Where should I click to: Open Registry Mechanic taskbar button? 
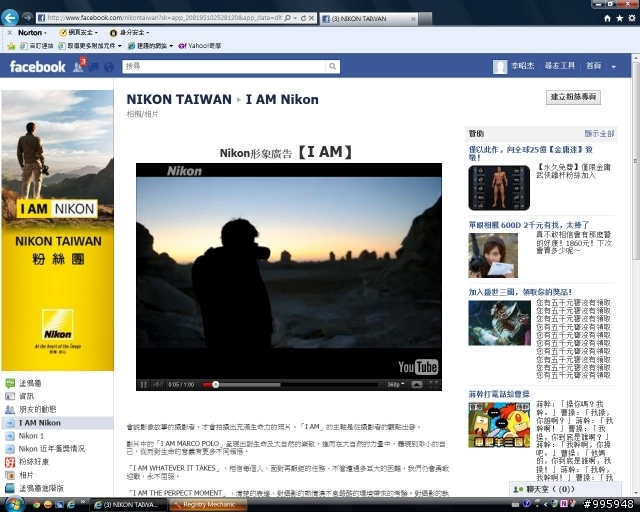point(208,505)
